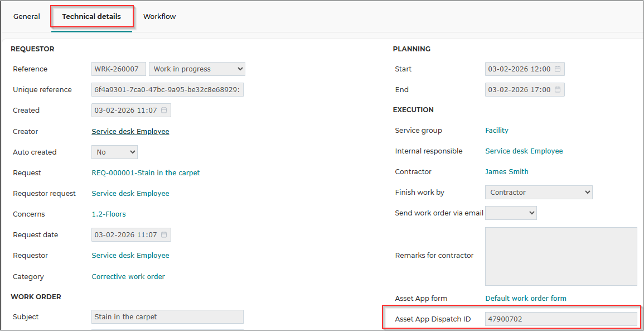644x331 pixels.
Task: Open the Creator Service desk Employee link
Action: point(130,132)
